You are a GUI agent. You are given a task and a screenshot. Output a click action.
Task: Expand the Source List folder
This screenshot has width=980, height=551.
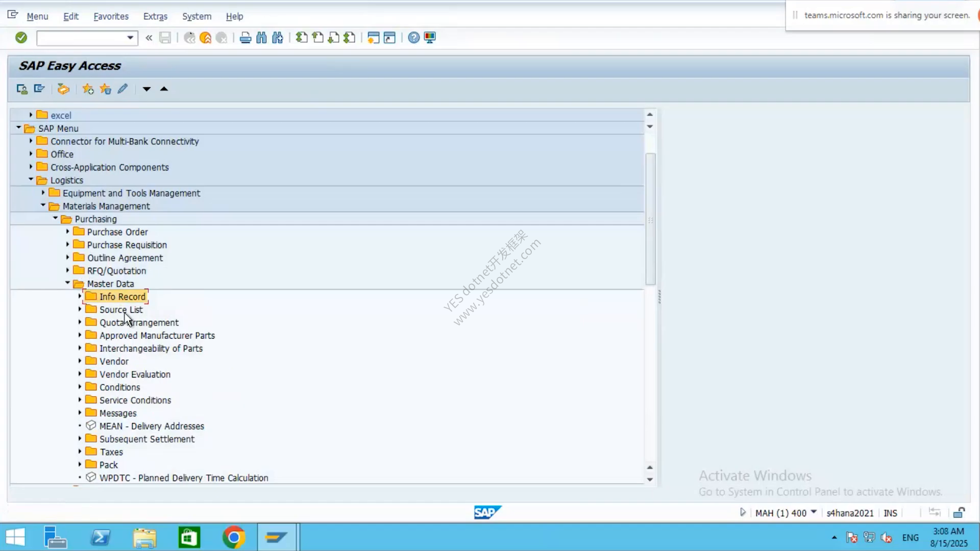pos(80,309)
